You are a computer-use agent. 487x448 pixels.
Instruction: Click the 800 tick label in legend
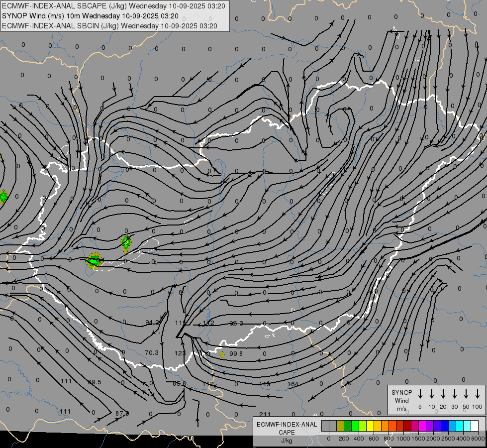coord(389,439)
